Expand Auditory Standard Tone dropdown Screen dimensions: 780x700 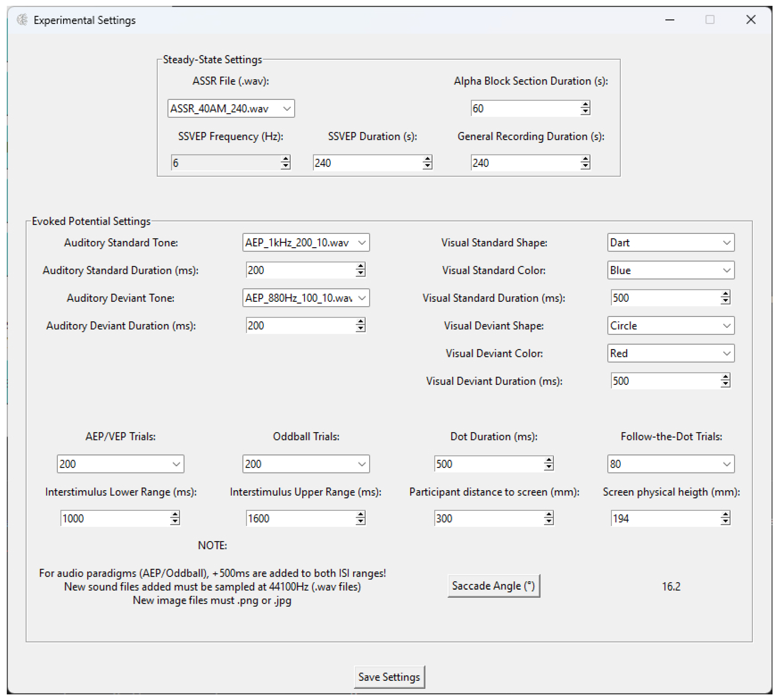[362, 243]
